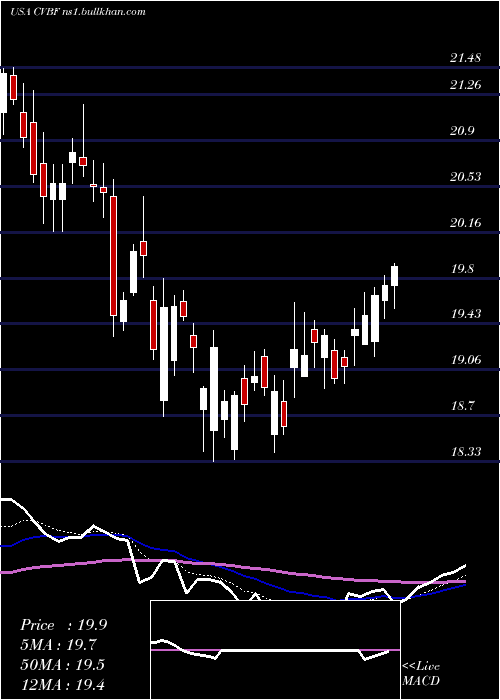500x700 pixels.
Task: Click the 19.8 price level label
Action: click(462, 269)
